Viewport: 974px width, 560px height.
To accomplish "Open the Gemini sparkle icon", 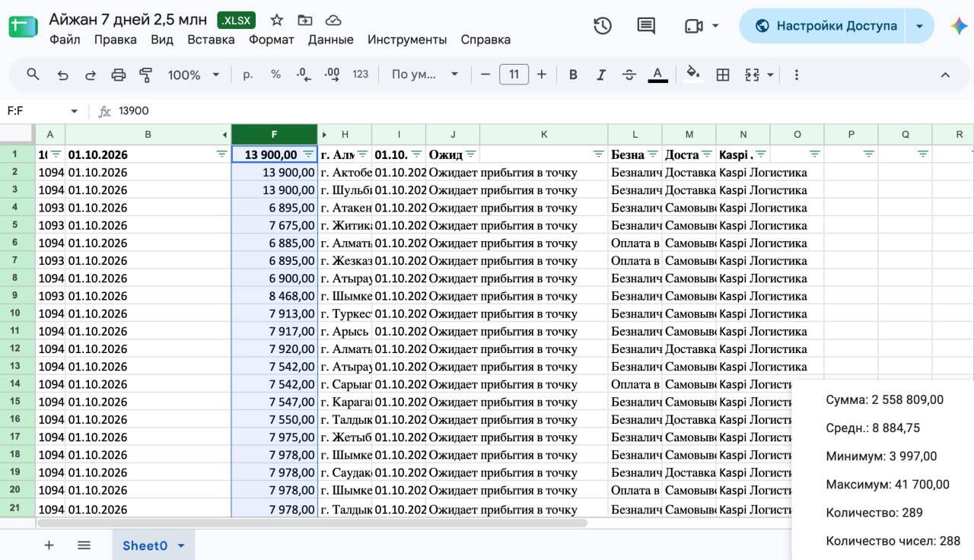I will (959, 26).
